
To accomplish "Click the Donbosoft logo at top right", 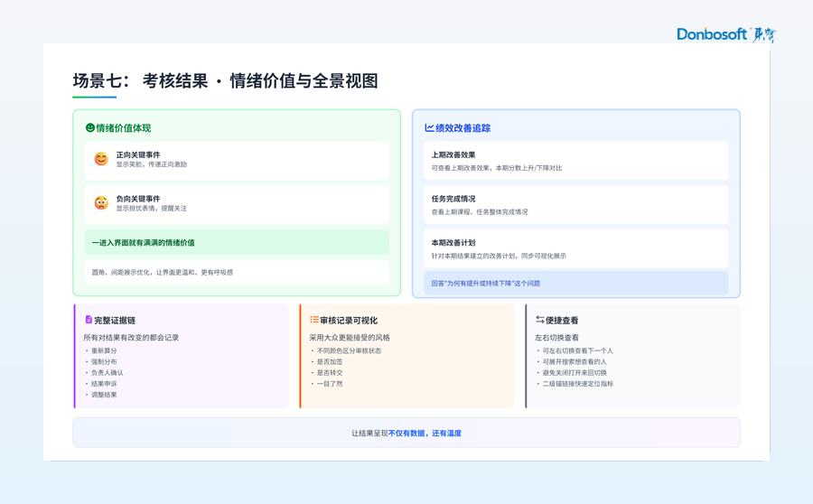I will point(726,34).
